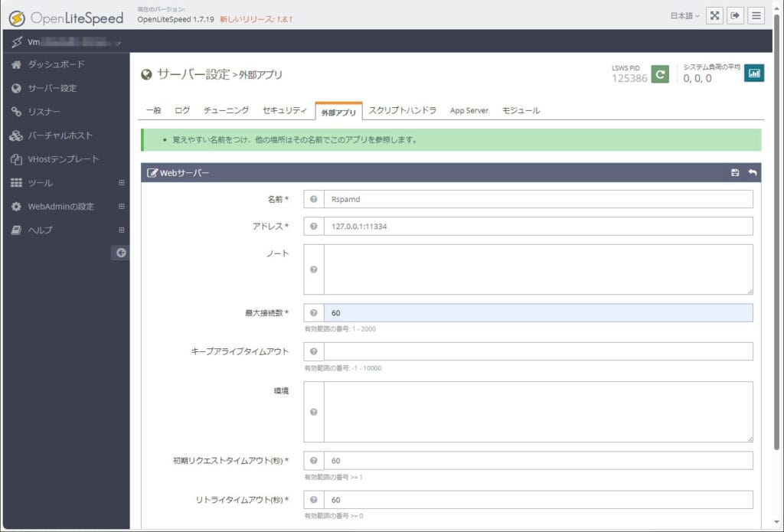Switch to the チューニング tab
This screenshot has height=532, width=784.
click(x=226, y=110)
